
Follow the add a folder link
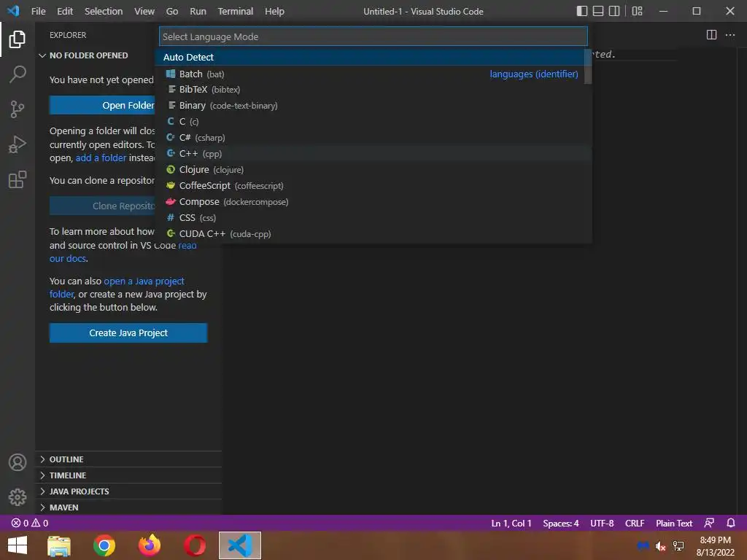coord(101,157)
